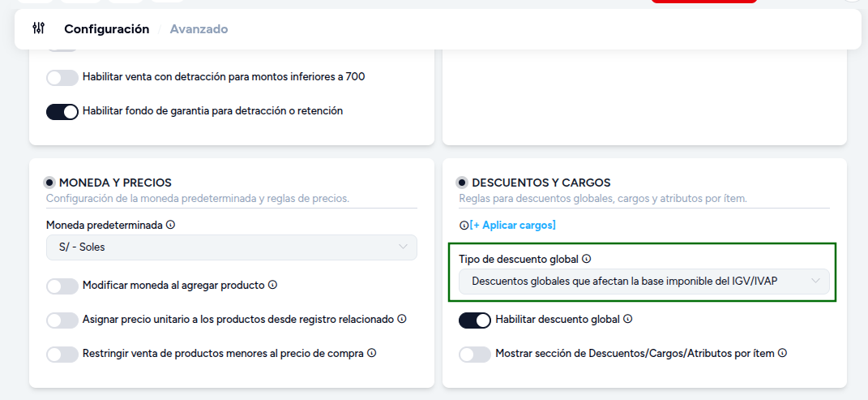This screenshot has height=400, width=868.
Task: Click the MONEDA Y PRECIOS heading
Action: (x=115, y=183)
